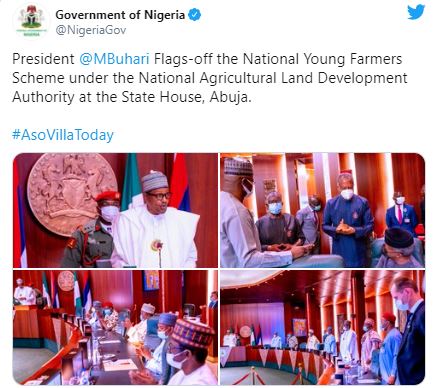Click the tall man in dark suit, bottom-right photo

click(407, 330)
